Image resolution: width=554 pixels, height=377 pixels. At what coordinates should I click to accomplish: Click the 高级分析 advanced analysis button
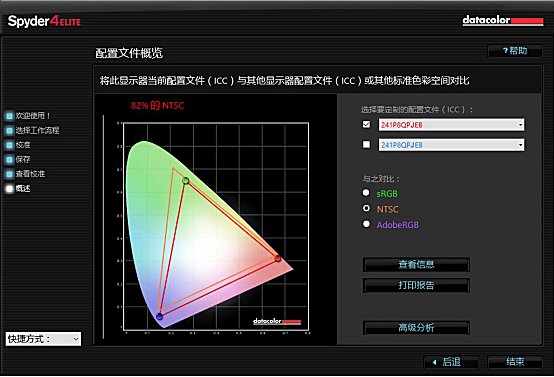[416, 328]
